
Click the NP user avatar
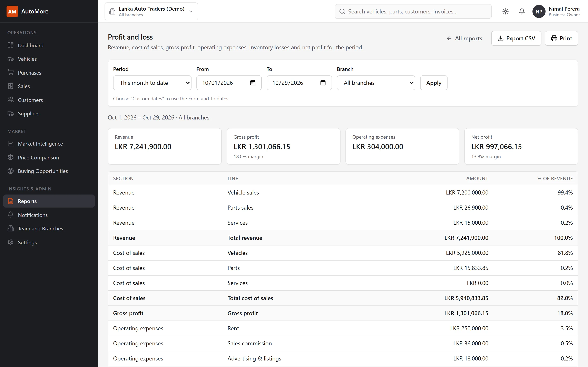pos(539,11)
